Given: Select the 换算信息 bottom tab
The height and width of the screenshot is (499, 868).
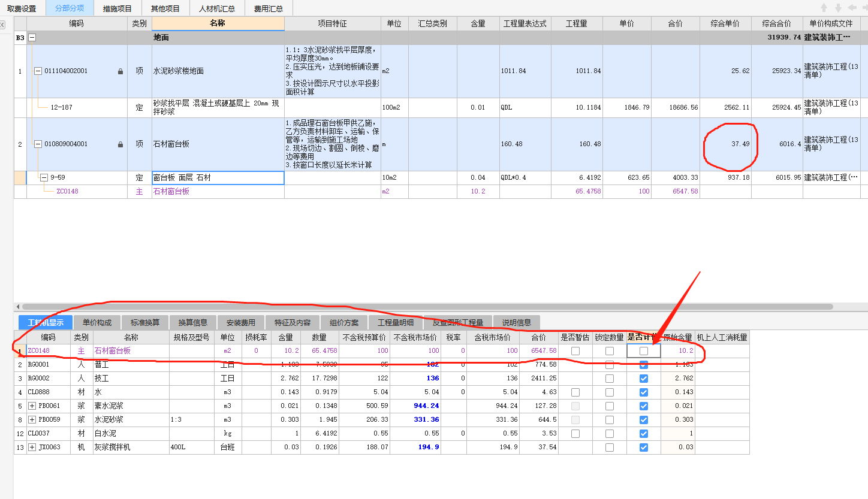Looking at the screenshot, I should click(x=193, y=322).
